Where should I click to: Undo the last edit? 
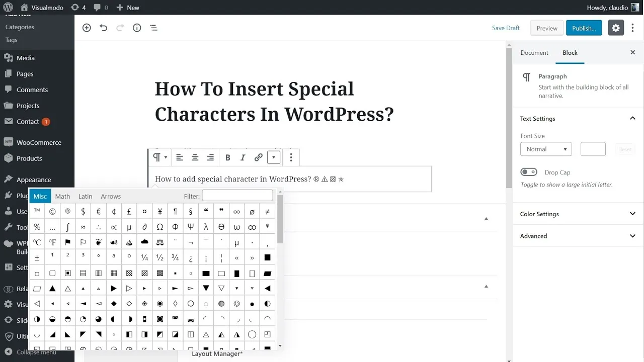coord(103,28)
